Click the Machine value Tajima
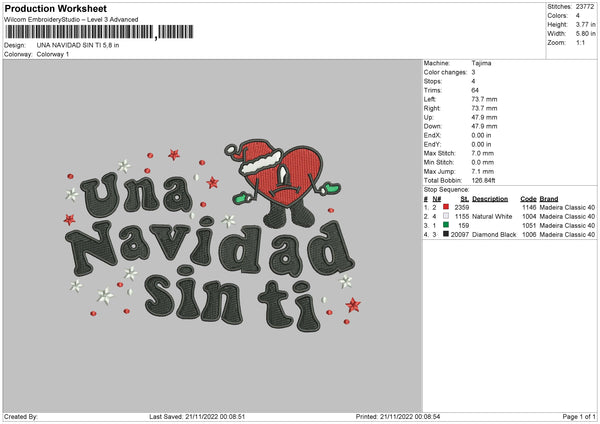 point(481,63)
